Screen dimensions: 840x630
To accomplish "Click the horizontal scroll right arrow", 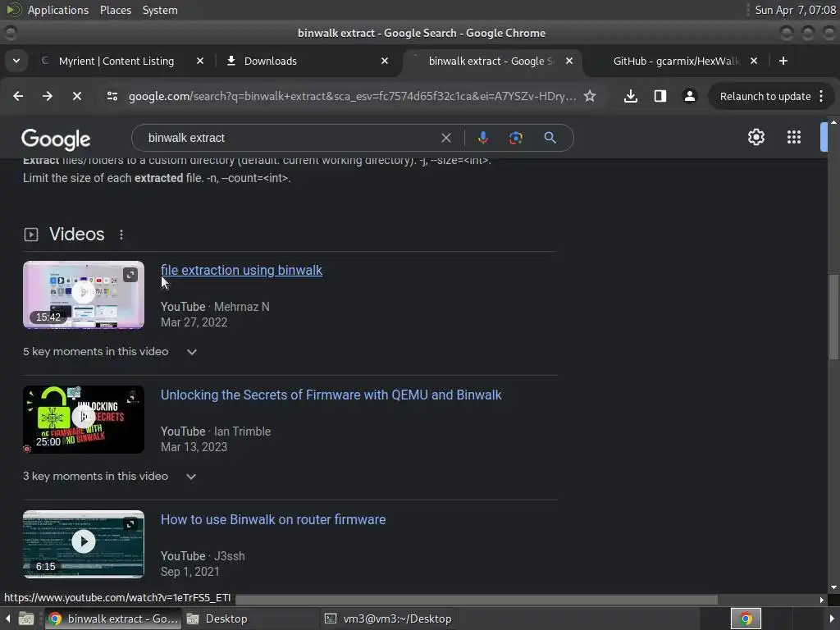I will pyautogui.click(x=822, y=600).
